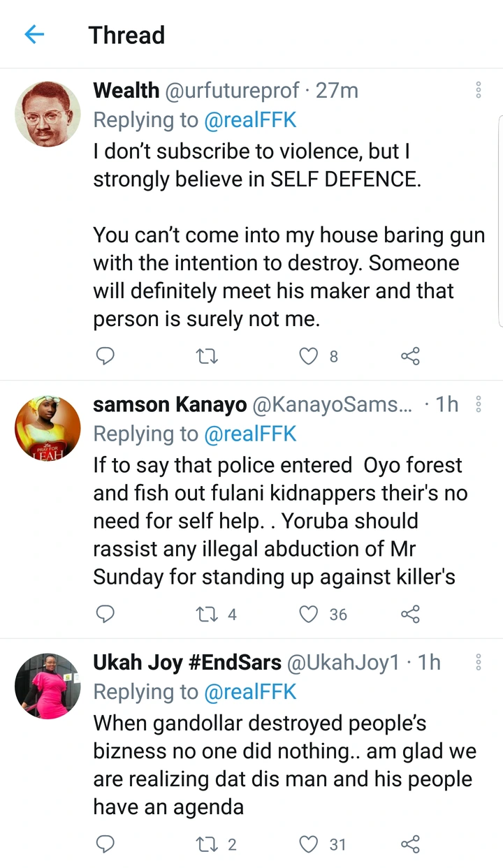Open @realFFK link in Ukah Joy's reply
Viewport: 503px width, 868px height.
pyautogui.click(x=250, y=692)
